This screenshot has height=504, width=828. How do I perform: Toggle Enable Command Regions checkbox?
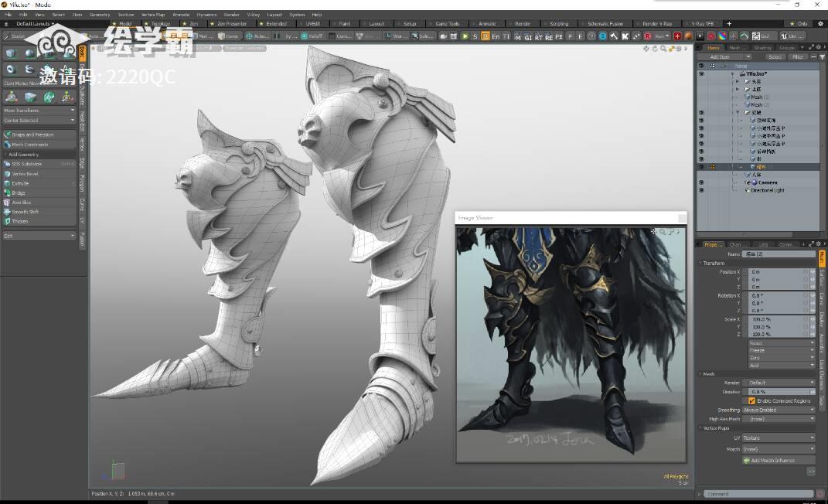point(752,401)
